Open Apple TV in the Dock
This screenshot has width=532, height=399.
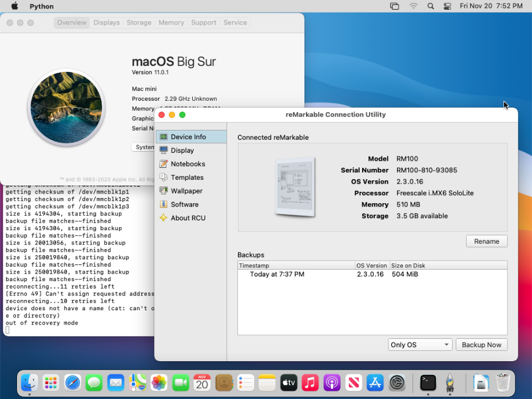[289, 383]
